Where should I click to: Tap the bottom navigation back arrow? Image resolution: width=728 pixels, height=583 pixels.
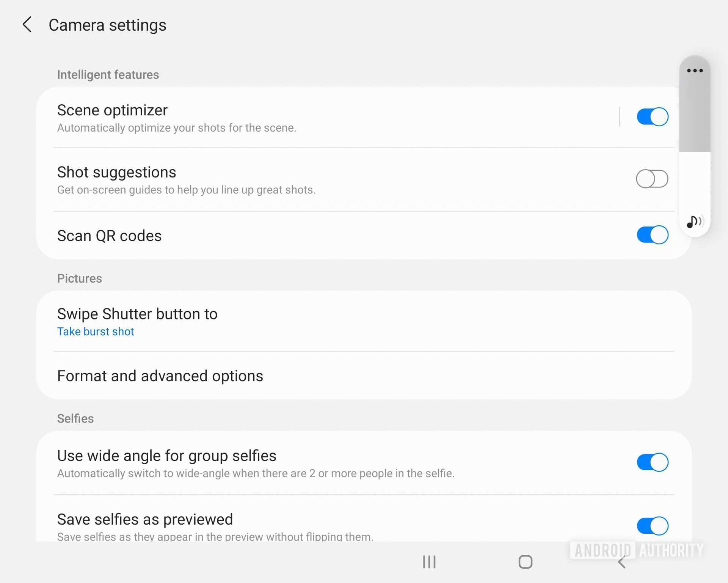click(622, 562)
